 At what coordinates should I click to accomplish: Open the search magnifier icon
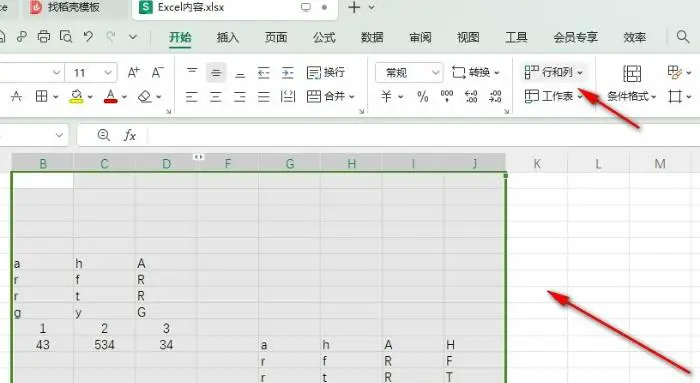click(x=683, y=37)
